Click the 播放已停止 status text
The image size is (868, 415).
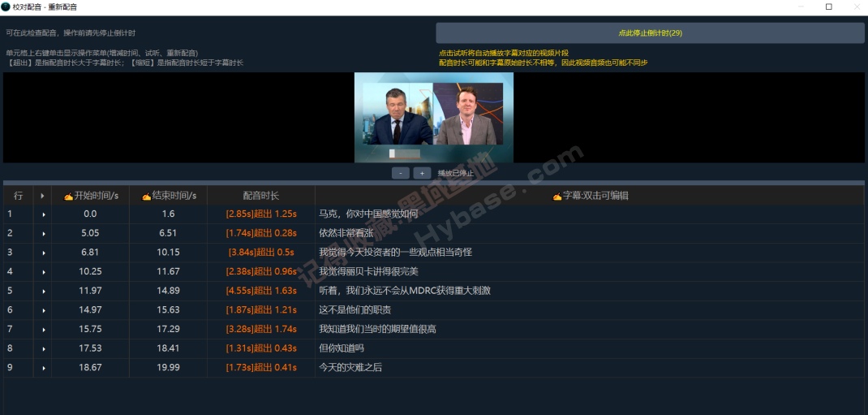(x=456, y=173)
